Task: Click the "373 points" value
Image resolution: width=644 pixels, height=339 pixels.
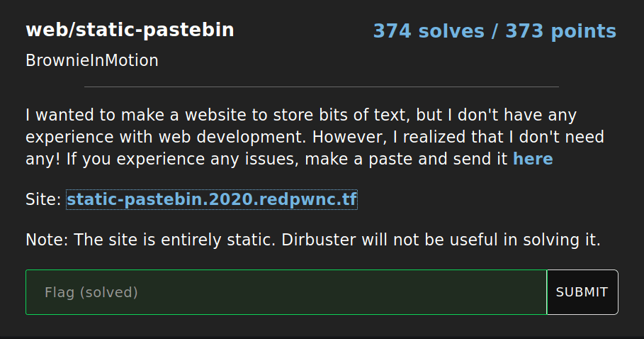Action: pos(560,31)
